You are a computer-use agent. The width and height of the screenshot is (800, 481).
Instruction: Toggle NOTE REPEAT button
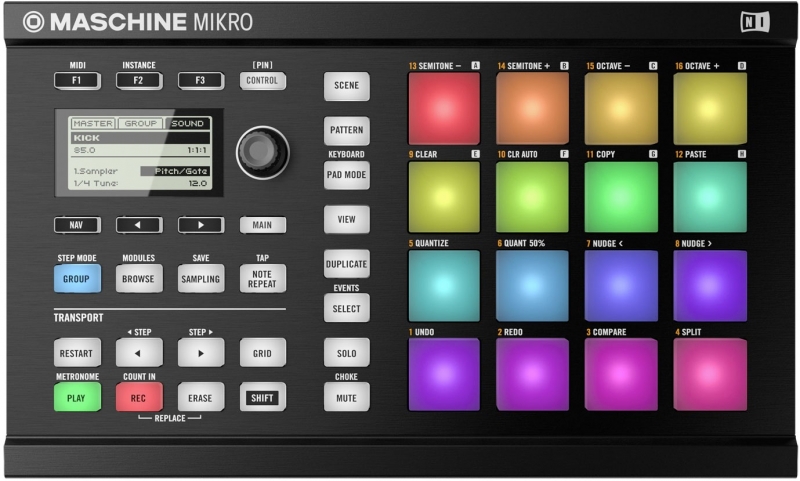pyautogui.click(x=262, y=279)
